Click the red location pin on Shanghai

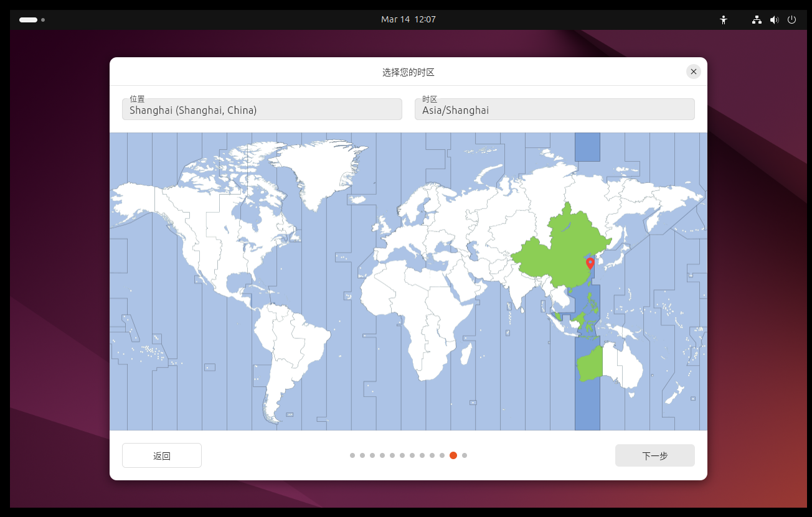coord(590,263)
